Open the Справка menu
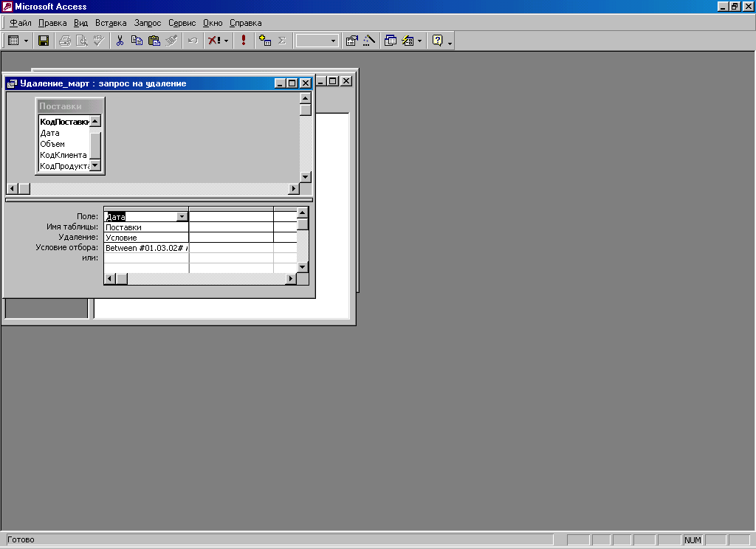This screenshot has width=756, height=549. coord(245,23)
